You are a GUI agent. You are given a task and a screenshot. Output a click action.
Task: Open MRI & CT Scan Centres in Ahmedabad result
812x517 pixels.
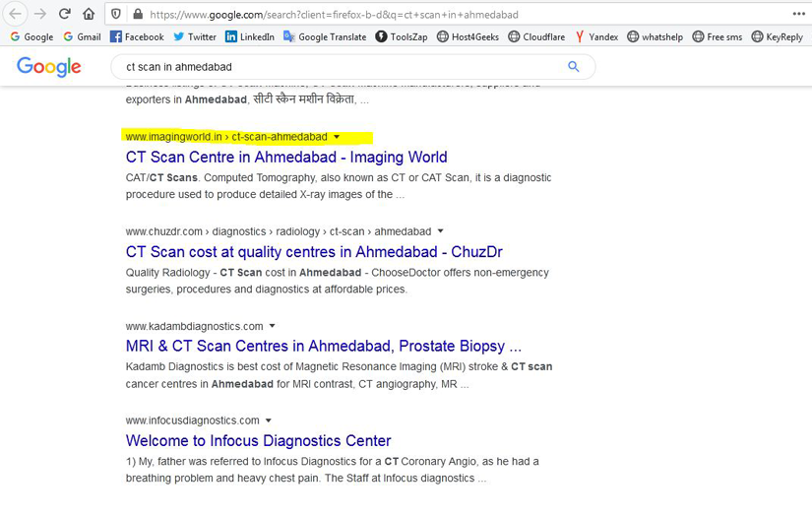click(x=324, y=346)
